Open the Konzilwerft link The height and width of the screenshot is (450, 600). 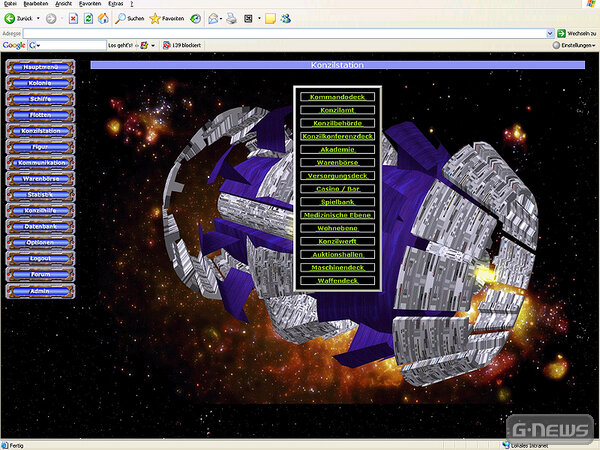click(x=338, y=241)
